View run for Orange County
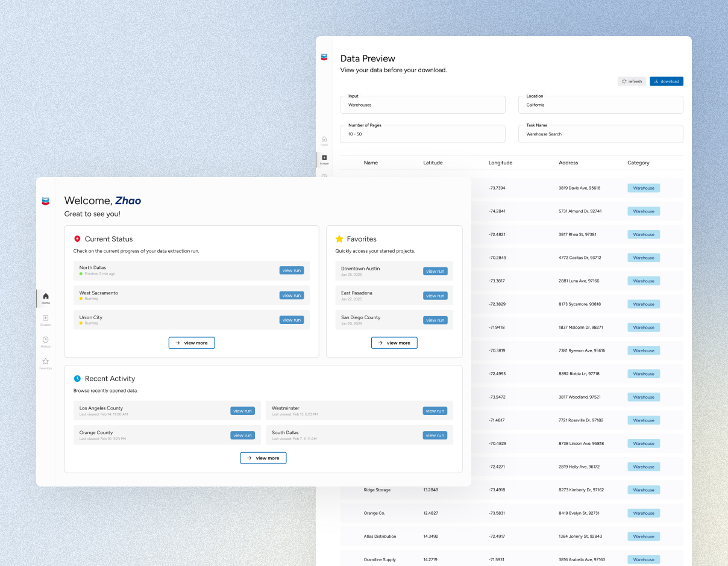The height and width of the screenshot is (566, 728). tap(242, 435)
